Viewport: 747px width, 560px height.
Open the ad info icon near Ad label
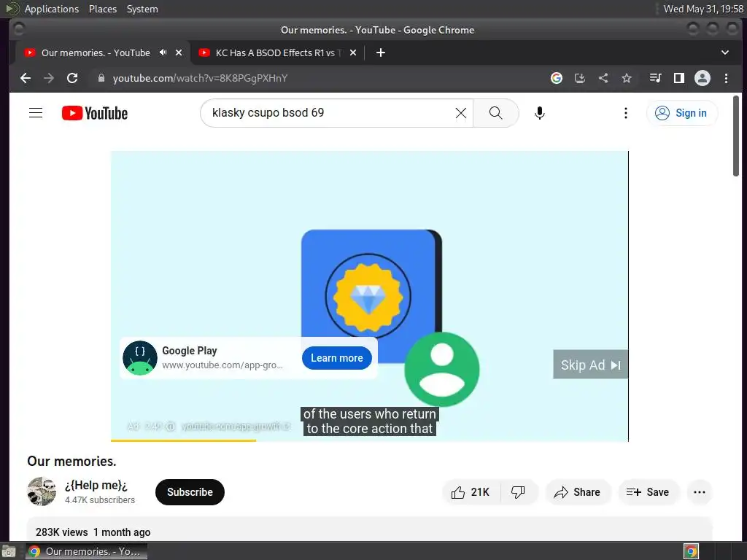point(171,426)
